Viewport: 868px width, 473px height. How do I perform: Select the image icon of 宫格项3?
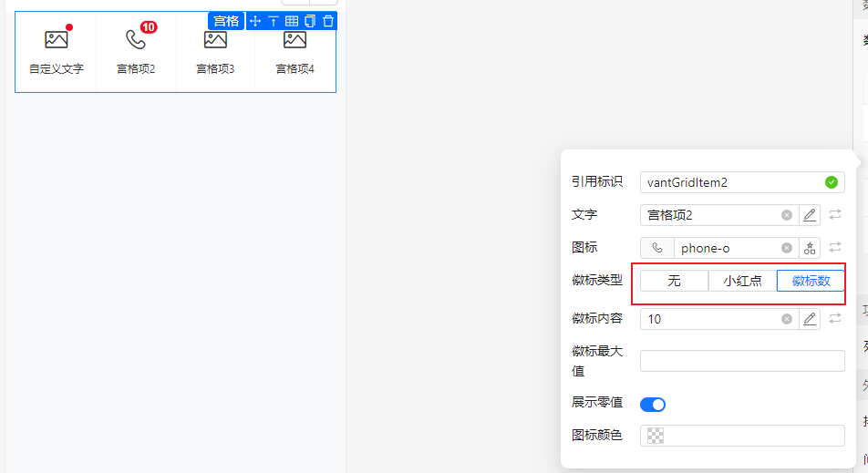pyautogui.click(x=215, y=39)
